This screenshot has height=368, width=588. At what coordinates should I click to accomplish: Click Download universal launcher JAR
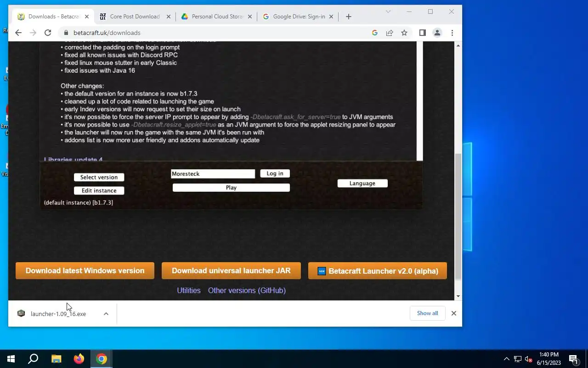pyautogui.click(x=231, y=271)
